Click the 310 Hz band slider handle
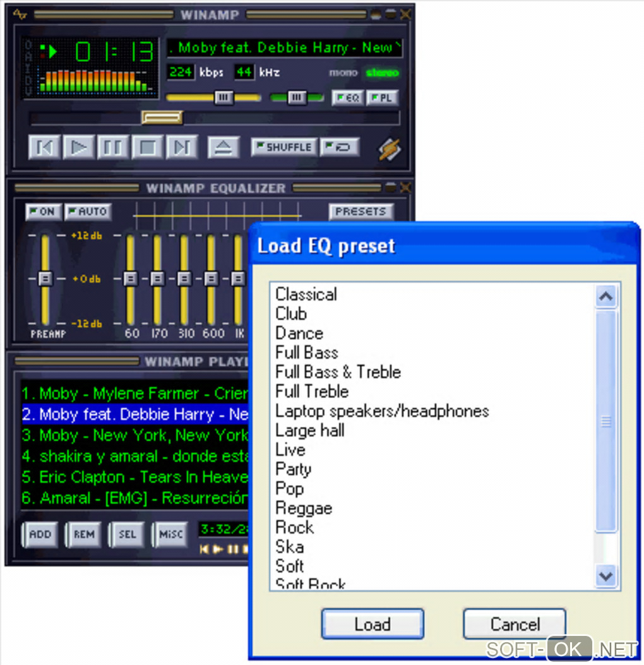 coord(184,279)
